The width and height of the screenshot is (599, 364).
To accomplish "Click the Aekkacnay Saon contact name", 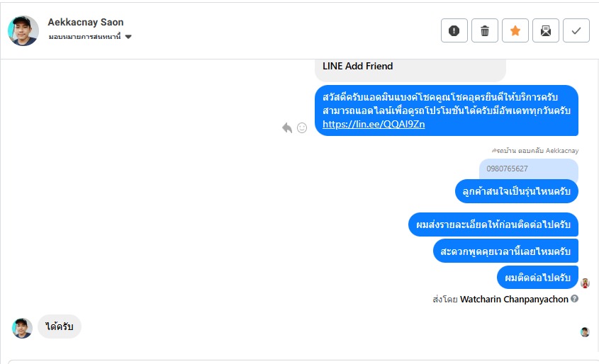I will (x=86, y=22).
